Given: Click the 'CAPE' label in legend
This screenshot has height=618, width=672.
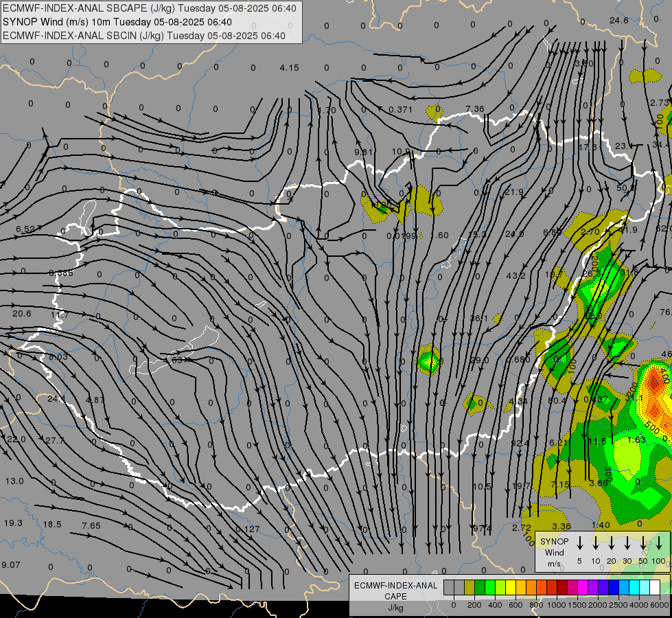Looking at the screenshot, I should (x=395, y=597).
